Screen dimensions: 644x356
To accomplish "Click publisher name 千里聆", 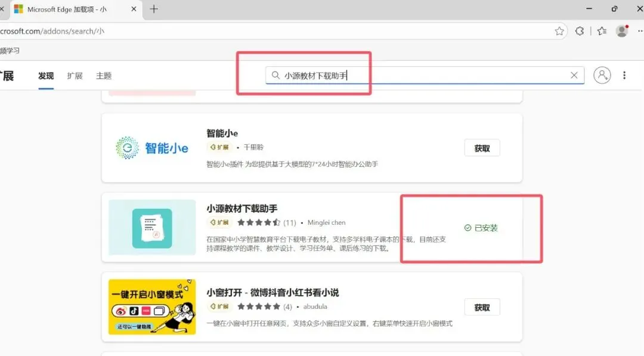I will click(x=253, y=147).
